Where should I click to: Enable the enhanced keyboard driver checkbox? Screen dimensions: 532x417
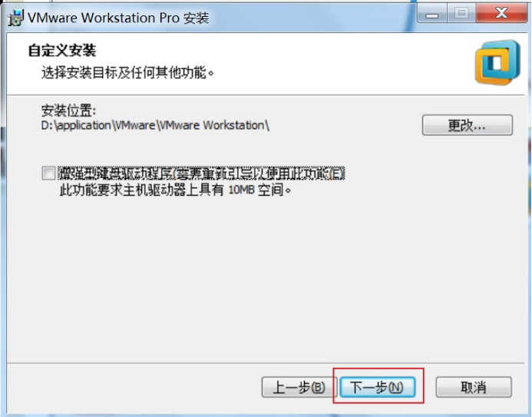(x=48, y=173)
